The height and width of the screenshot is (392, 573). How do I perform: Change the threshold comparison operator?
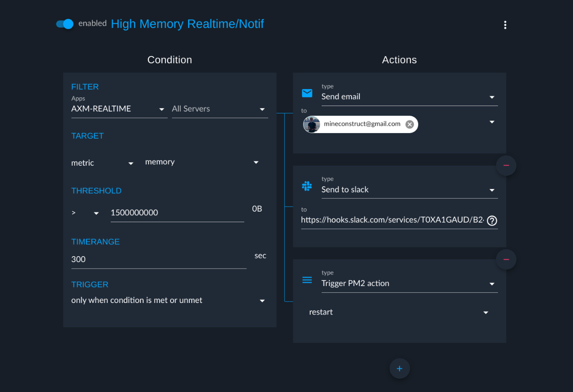(85, 213)
